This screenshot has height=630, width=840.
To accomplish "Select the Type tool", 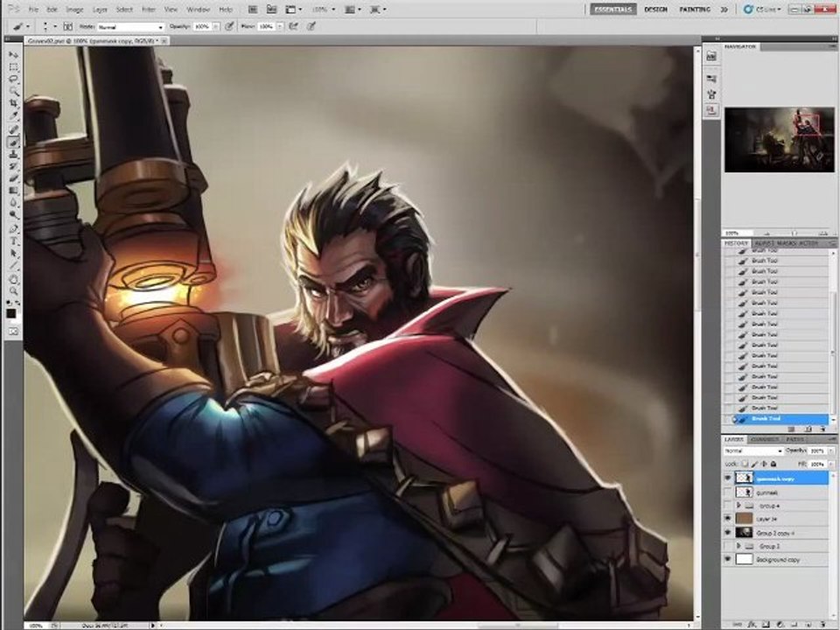I will tap(13, 241).
